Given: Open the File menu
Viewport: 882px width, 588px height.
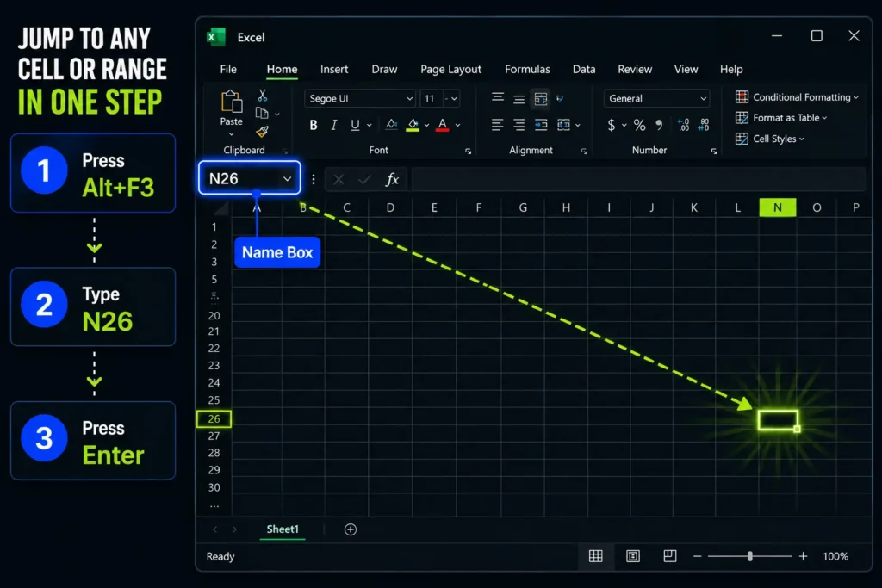Looking at the screenshot, I should tap(228, 69).
